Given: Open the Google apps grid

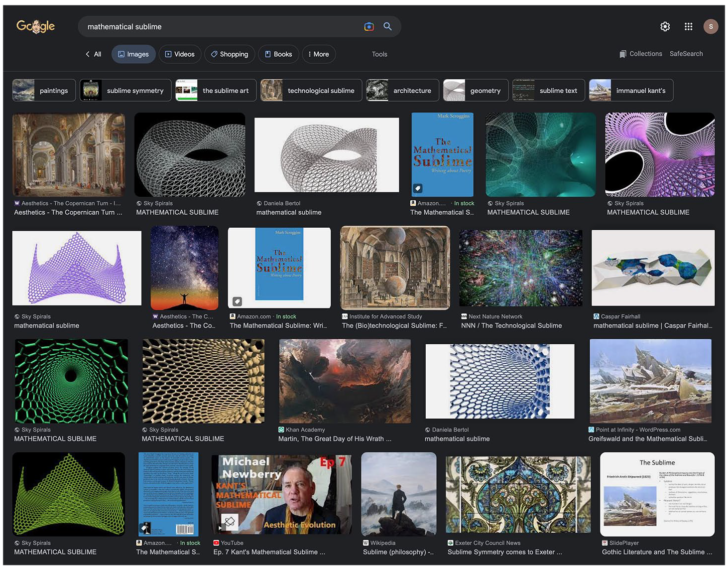Looking at the screenshot, I should 689,26.
